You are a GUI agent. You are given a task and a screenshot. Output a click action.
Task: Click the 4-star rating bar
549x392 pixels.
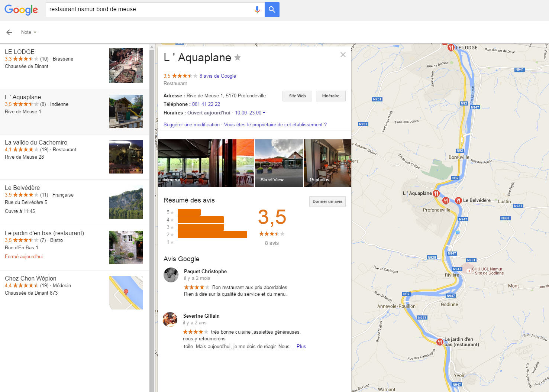201,220
